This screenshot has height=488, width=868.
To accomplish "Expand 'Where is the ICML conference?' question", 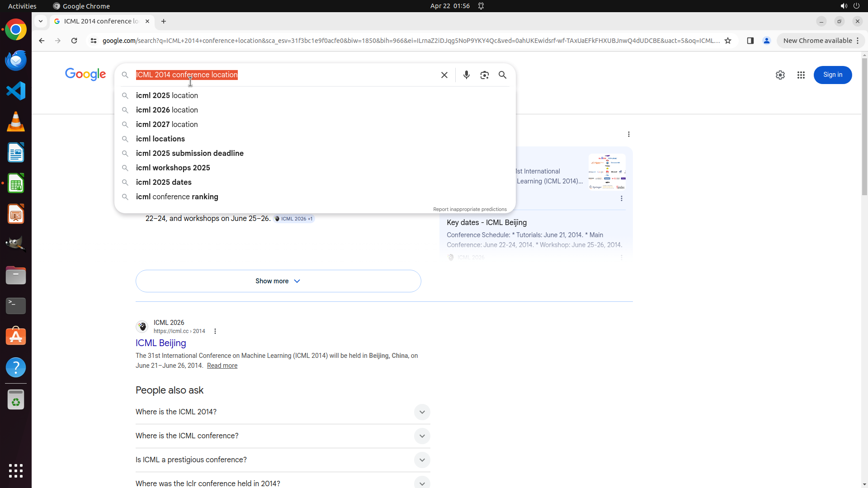I will 421,436.
